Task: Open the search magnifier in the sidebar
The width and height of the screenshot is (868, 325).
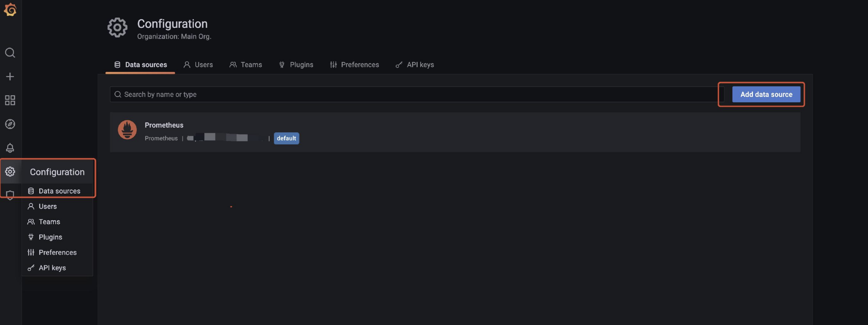Action: pos(10,52)
